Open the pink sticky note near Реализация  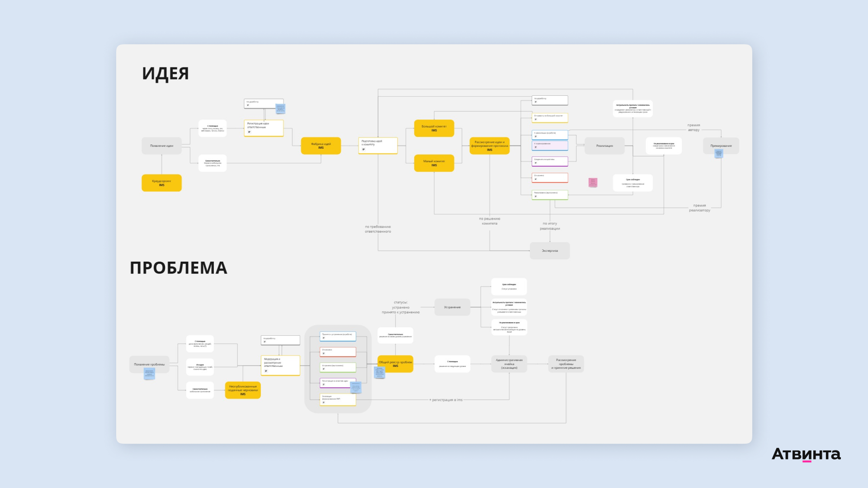click(x=593, y=183)
